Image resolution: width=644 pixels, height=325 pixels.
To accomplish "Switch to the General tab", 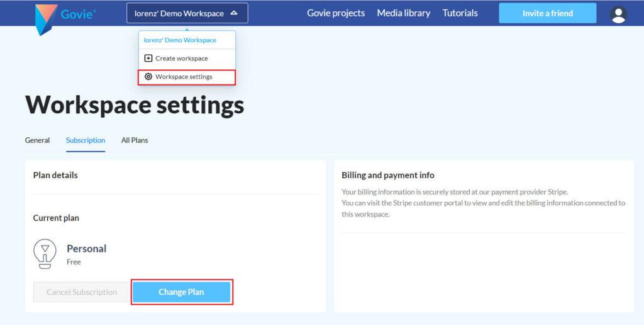I will point(37,140).
